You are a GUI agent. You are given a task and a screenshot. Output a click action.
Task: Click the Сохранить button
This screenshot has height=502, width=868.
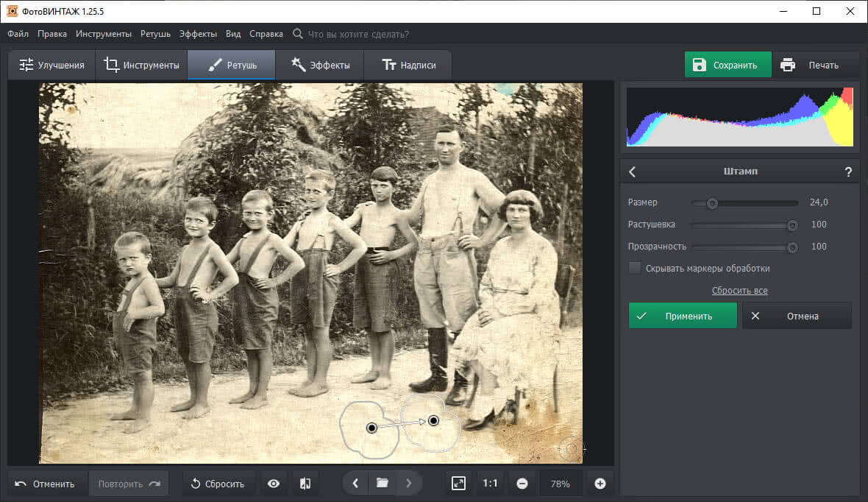click(728, 65)
